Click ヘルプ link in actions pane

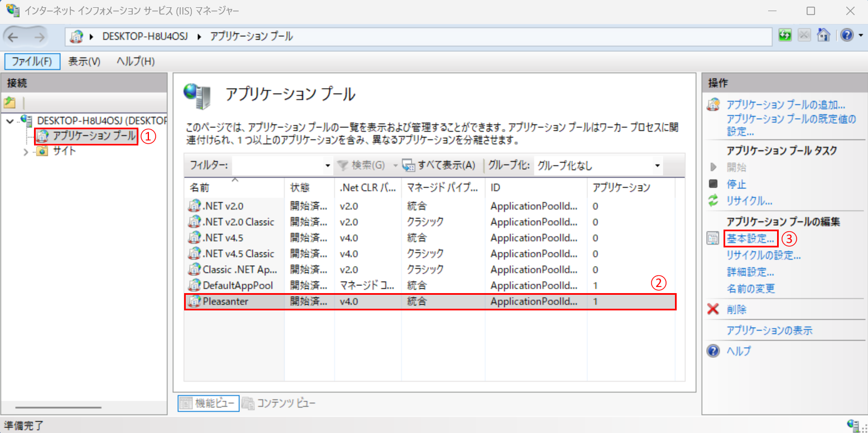tap(739, 351)
